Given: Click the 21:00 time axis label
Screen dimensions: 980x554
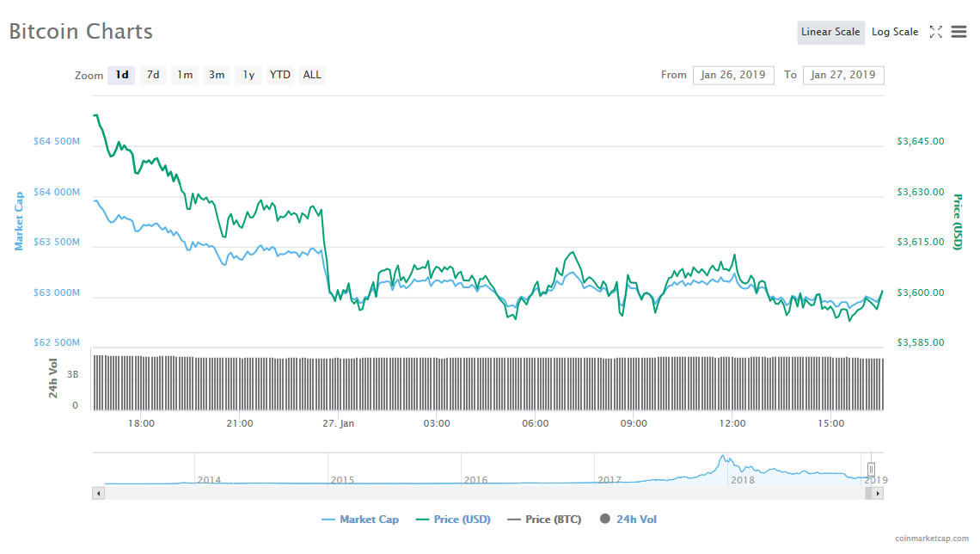Looking at the screenshot, I should pyautogui.click(x=240, y=423).
